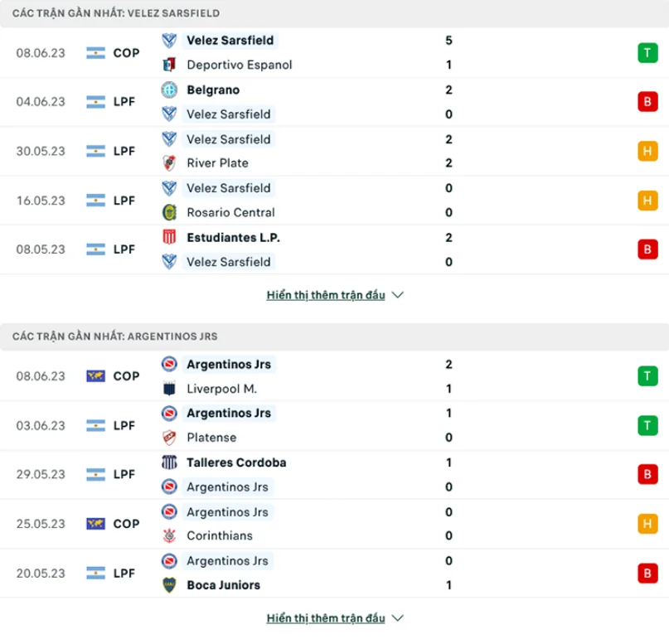Viewport: 669px width, 644px height.
Task: Click the Velez Sarsfield crest in the top match row
Action: tap(170, 41)
